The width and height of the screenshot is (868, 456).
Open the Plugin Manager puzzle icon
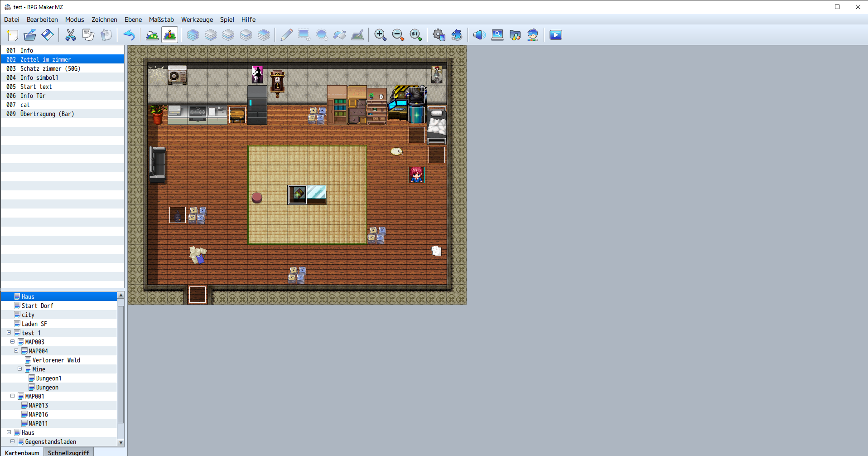click(457, 35)
